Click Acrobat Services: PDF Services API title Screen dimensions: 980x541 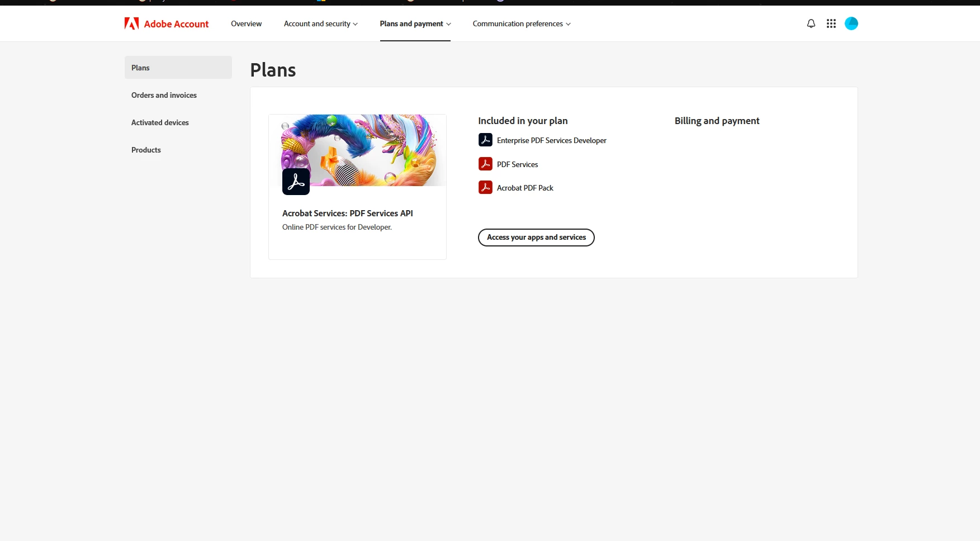[x=348, y=213]
